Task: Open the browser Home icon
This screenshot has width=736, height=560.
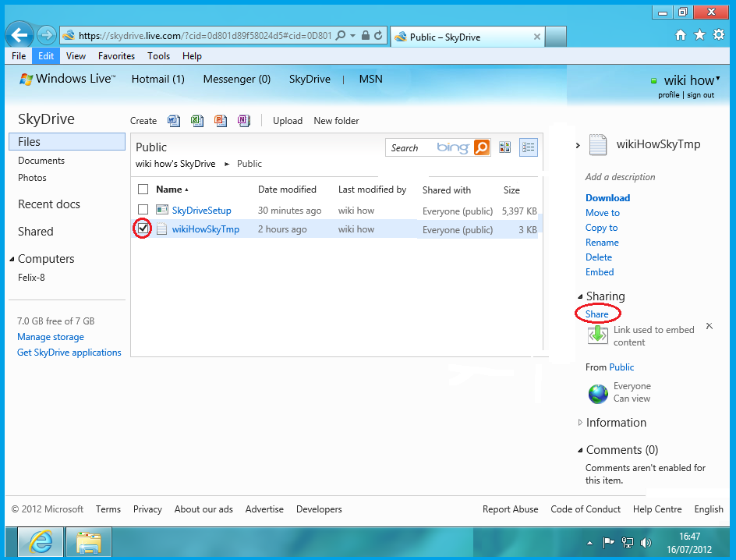Action: [680, 35]
